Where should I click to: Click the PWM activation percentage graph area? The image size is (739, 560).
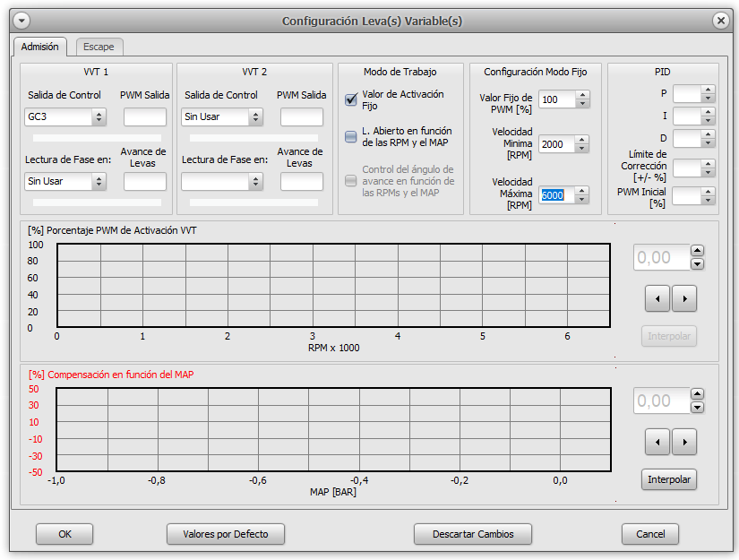tap(333, 286)
